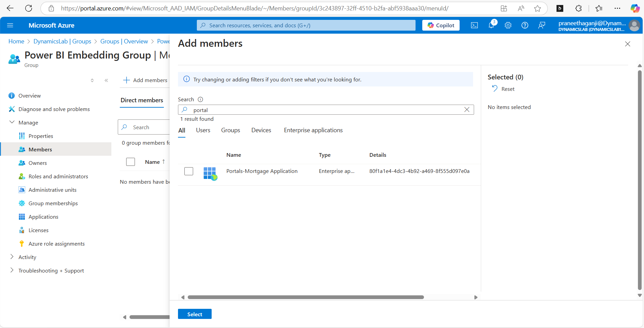
Task: Collapse the Manage section
Action: click(x=12, y=122)
